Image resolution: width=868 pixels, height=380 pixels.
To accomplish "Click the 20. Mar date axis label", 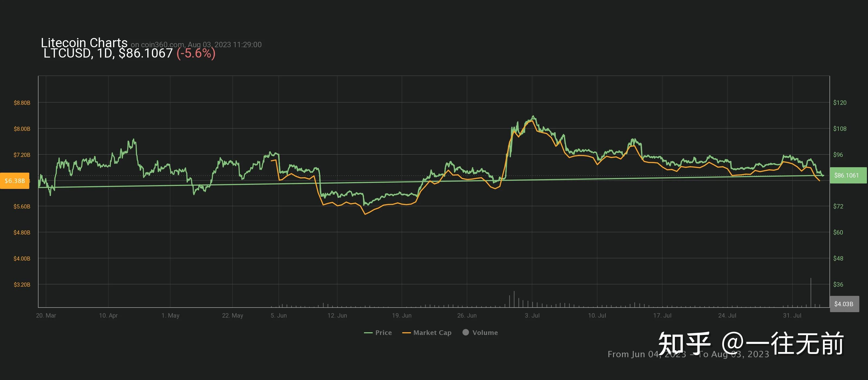I will tap(46, 316).
